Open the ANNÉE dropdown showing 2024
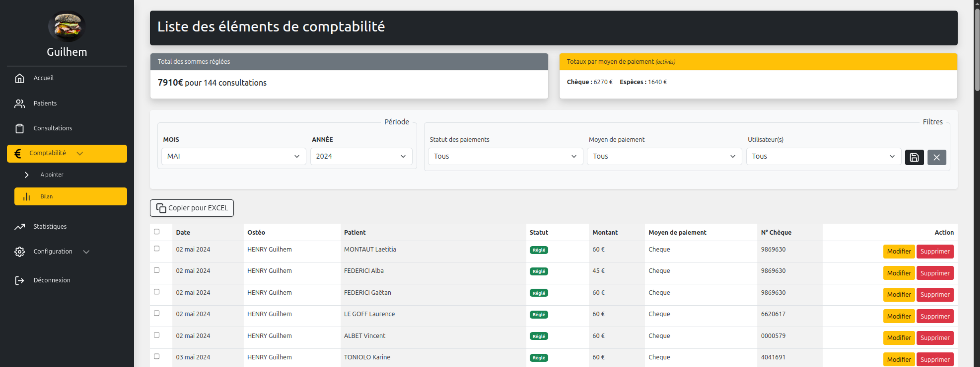Screen dimensions: 980x367 point(361,157)
